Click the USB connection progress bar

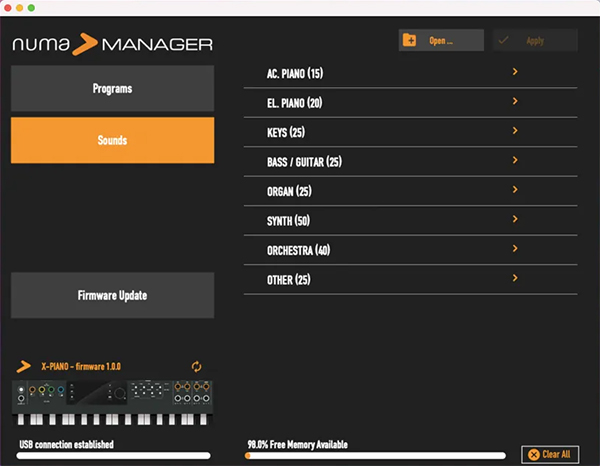click(x=113, y=455)
